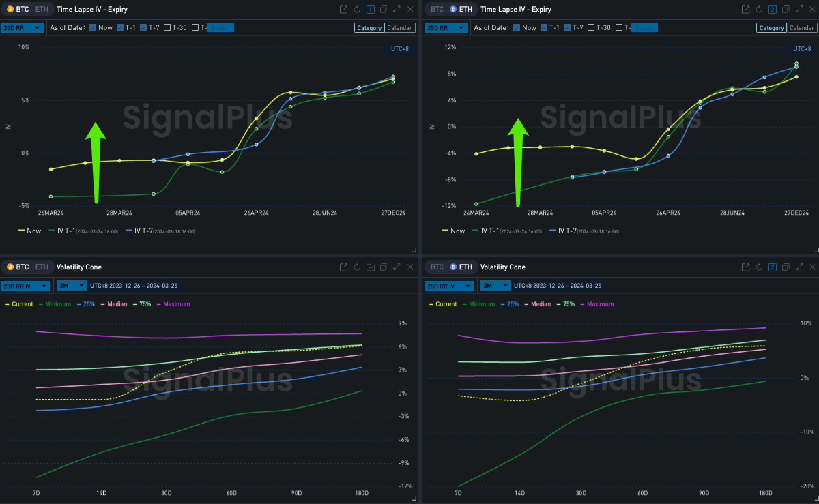The width and height of the screenshot is (819, 504).
Task: Toggle Maximum legend series in BTC Volatility Cone
Action: pos(175,304)
